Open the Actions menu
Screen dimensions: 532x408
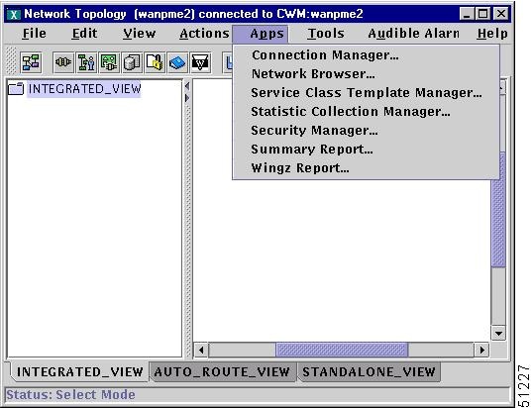[204, 34]
